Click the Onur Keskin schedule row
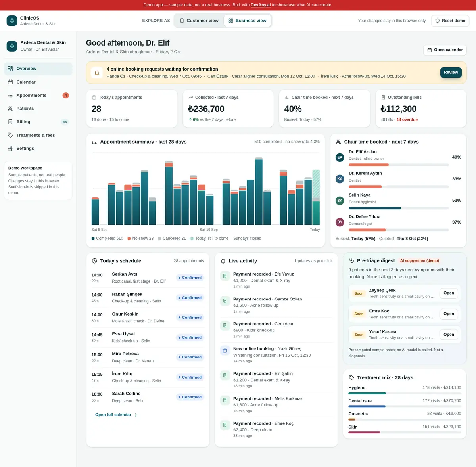This screenshot has width=476, height=467. click(148, 317)
